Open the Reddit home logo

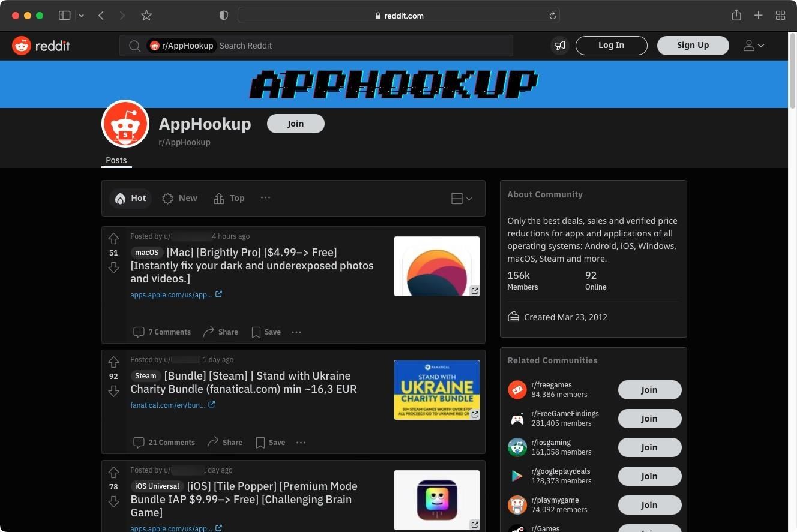[41, 46]
